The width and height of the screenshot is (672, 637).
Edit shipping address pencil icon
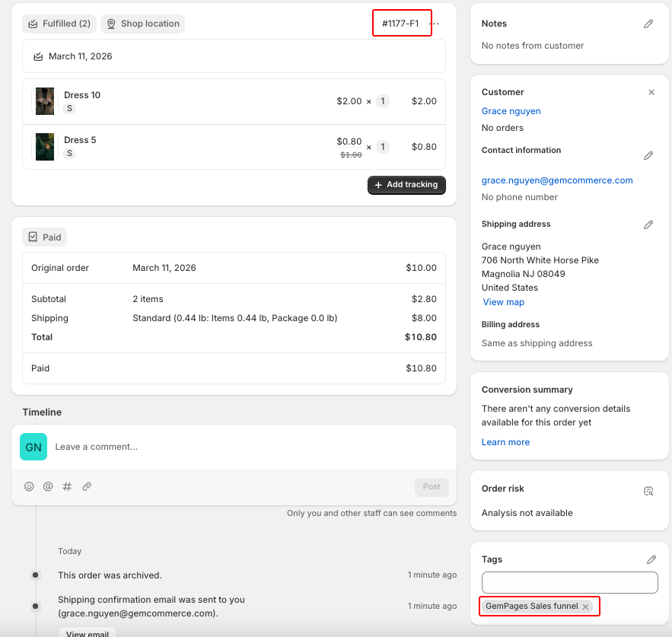coord(648,225)
